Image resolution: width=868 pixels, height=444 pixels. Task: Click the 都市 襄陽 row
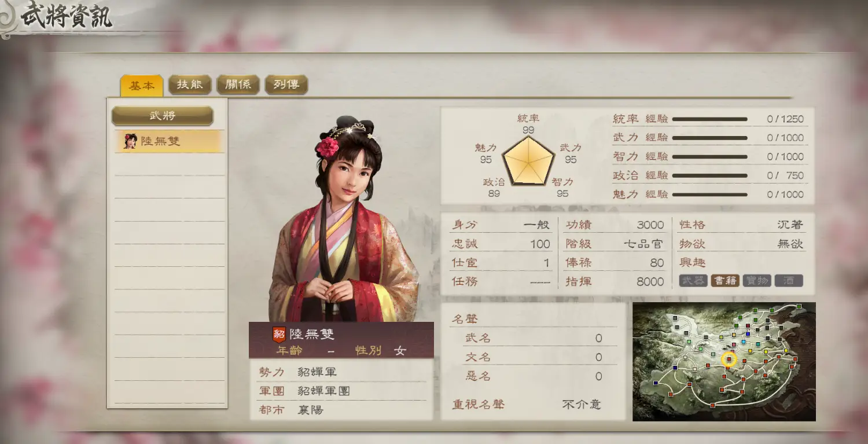[x=341, y=410]
